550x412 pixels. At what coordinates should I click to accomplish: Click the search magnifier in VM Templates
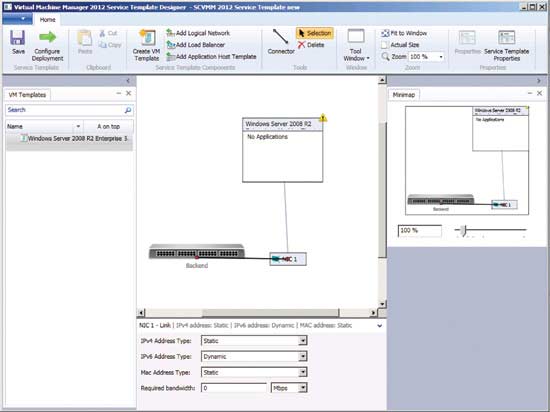tap(128, 110)
